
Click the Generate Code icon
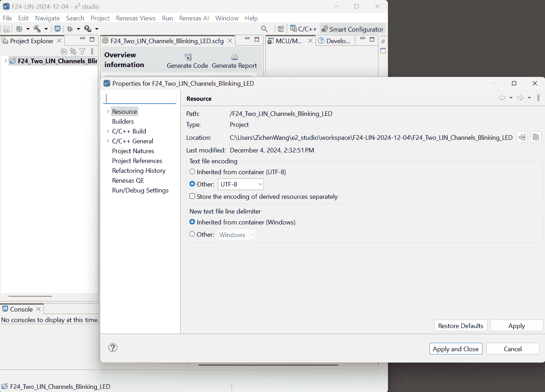tap(188, 57)
